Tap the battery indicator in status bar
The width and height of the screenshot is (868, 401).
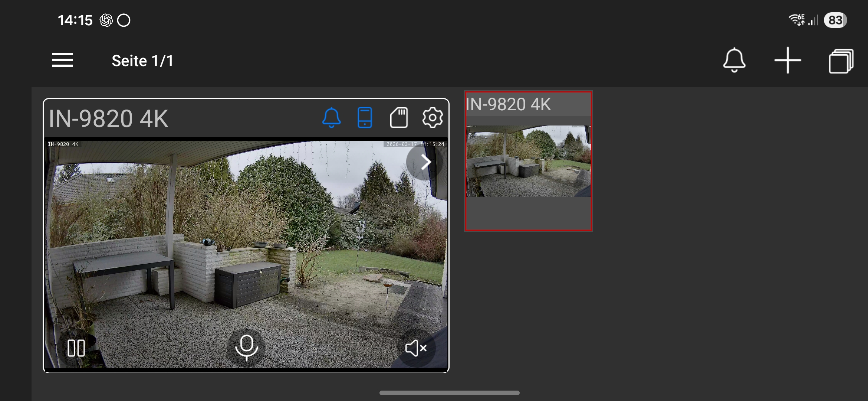pyautogui.click(x=835, y=20)
